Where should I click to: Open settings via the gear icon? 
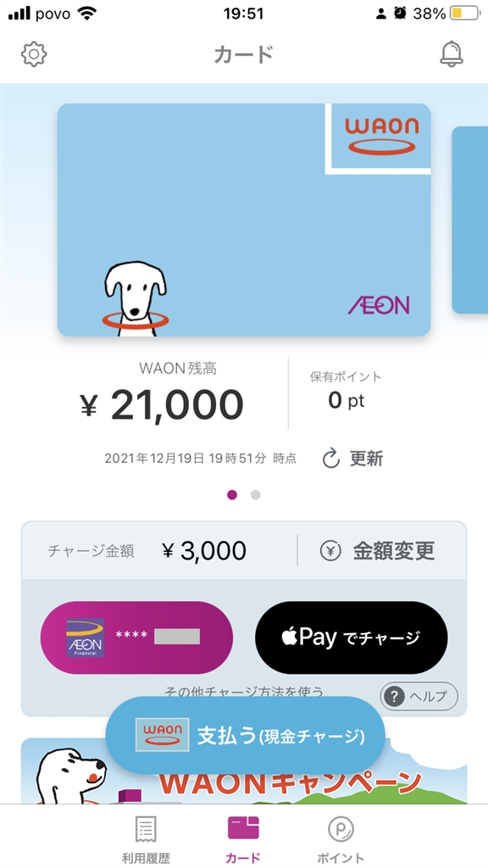click(34, 54)
